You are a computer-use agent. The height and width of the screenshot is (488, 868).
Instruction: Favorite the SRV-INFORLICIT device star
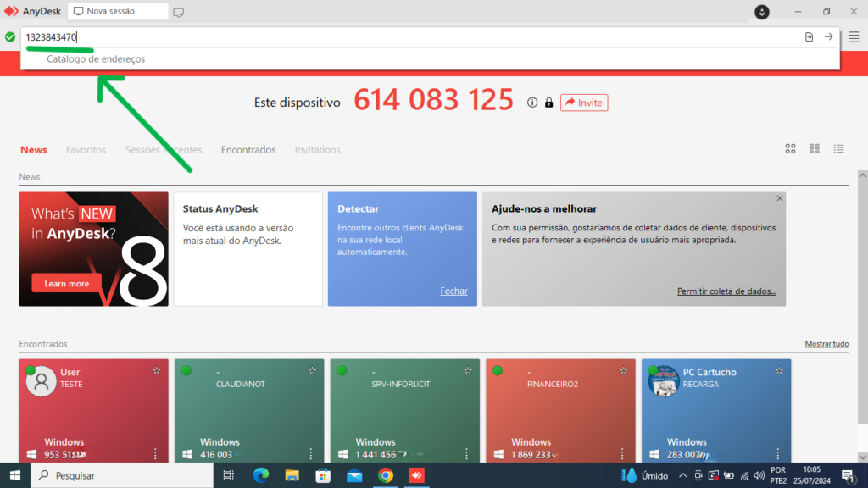(x=468, y=371)
